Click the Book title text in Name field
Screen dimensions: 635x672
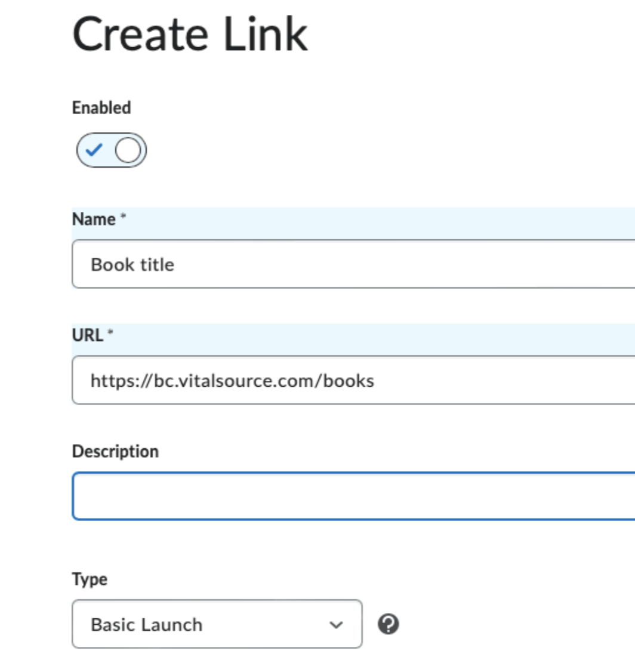pyautogui.click(x=132, y=264)
